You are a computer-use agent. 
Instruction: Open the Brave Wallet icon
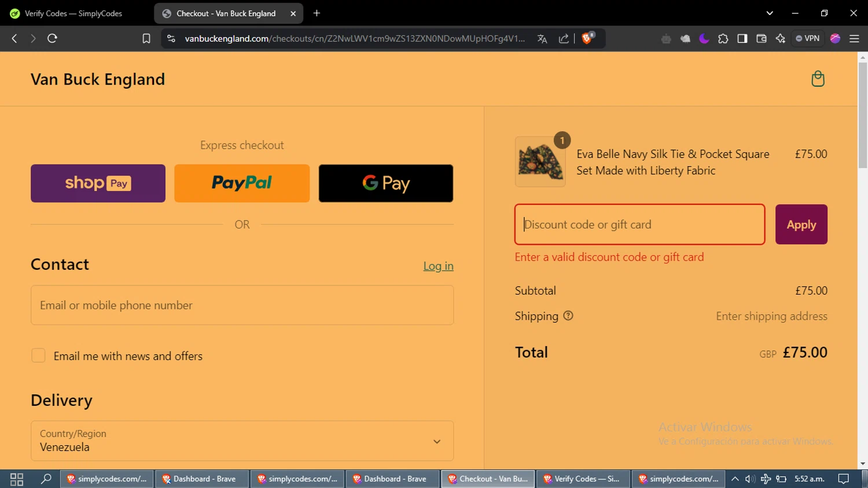762,39
